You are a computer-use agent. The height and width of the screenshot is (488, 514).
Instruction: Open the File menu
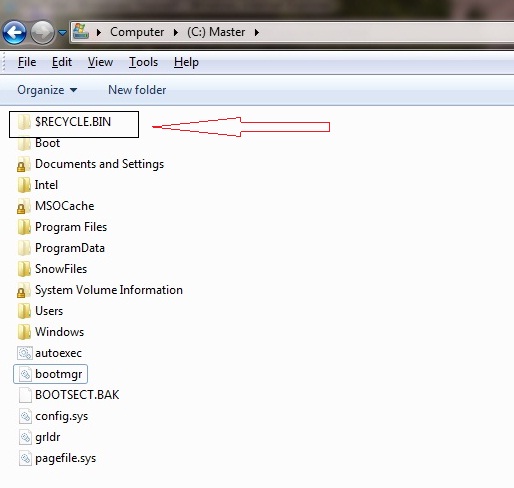click(x=27, y=62)
